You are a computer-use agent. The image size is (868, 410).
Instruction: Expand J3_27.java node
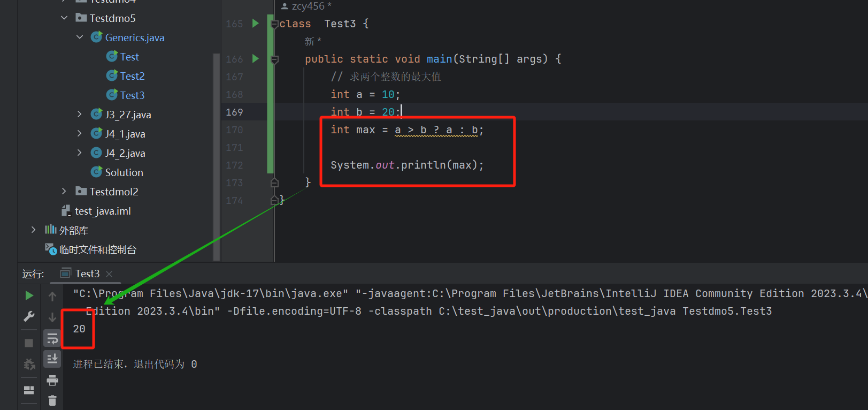[x=80, y=114]
